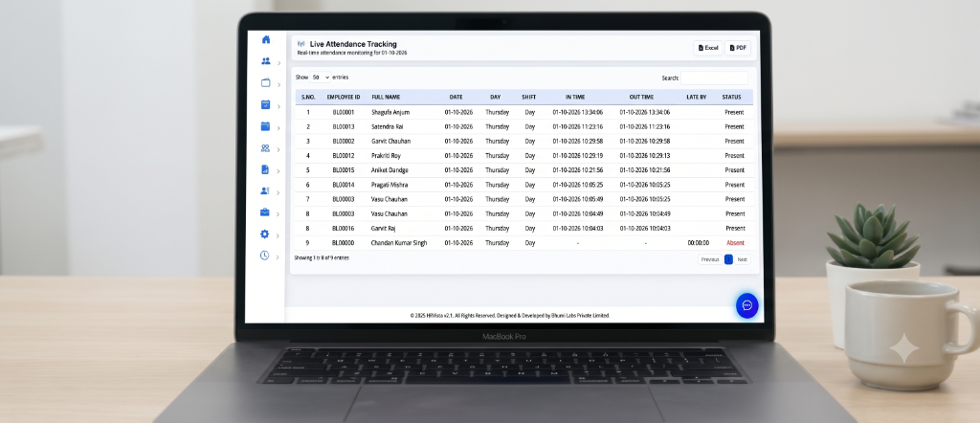Viewport: 980px width, 423px height.
Task: Click the report document icon in sidebar
Action: point(265,169)
